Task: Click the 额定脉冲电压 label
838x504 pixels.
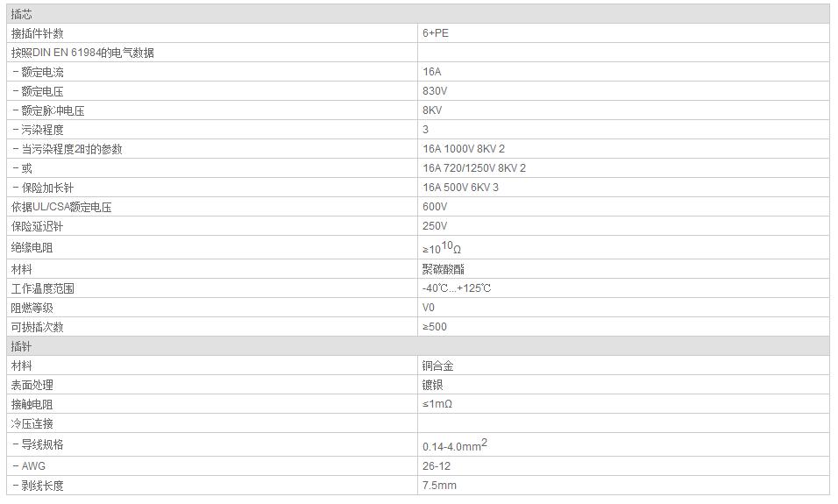Action: pos(53,110)
